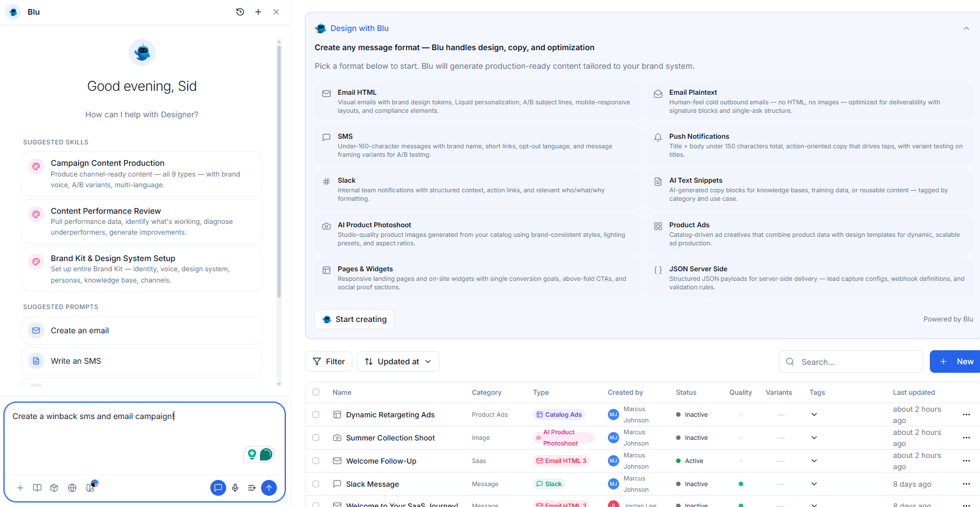This screenshot has height=507, width=980.
Task: Click the microphone voice input icon
Action: [x=235, y=488]
